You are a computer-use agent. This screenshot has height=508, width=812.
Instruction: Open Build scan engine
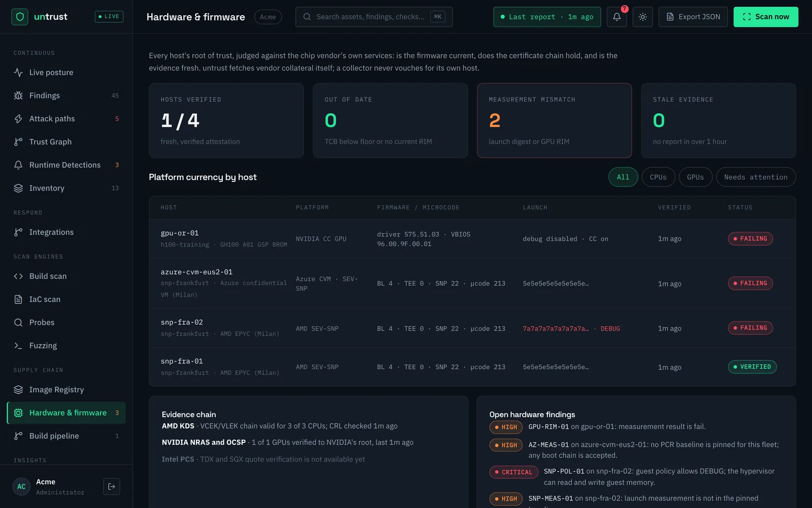tap(66, 276)
